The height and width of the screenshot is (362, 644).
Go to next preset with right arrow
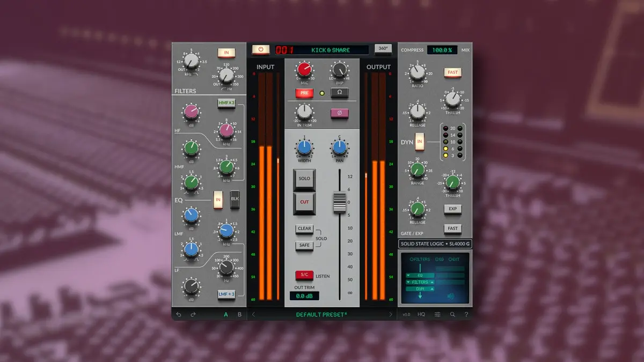(391, 314)
